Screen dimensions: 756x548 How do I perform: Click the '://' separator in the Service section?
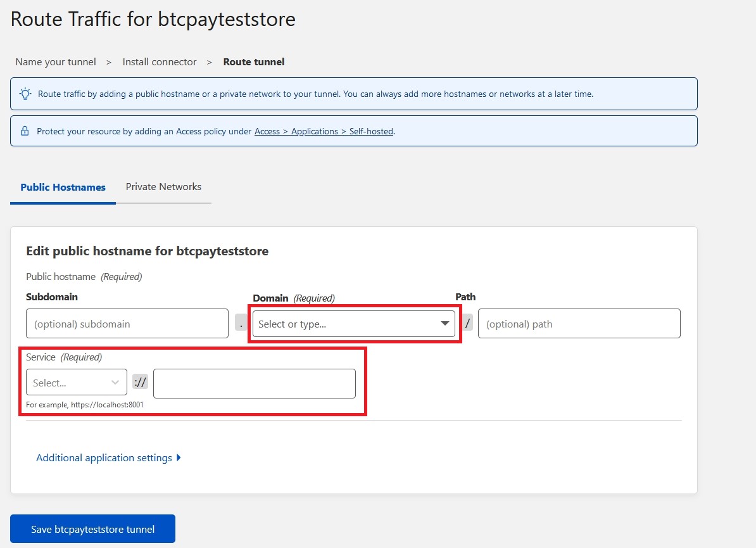[139, 381]
